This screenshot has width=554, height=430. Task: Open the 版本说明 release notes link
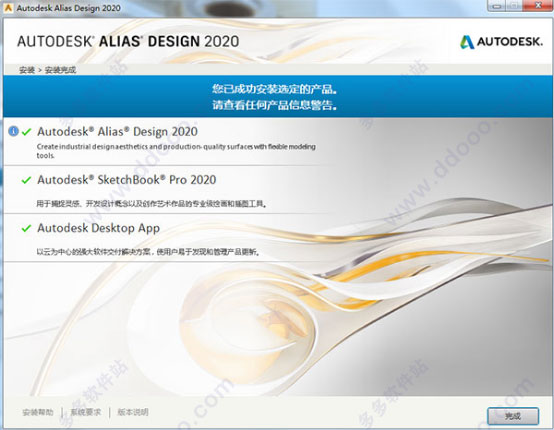click(133, 412)
